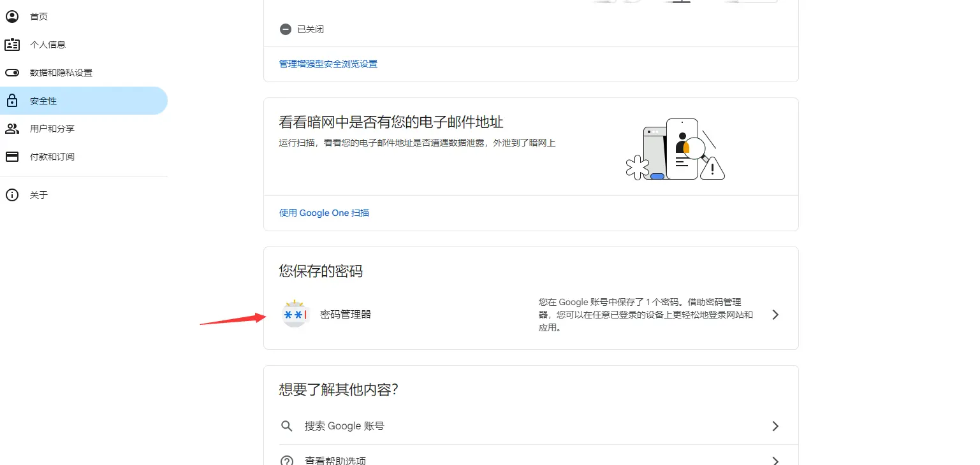The image size is (980, 465).
Task: Click the 看看暗网中是否有您的电子邮件地址 heading
Action: pyautogui.click(x=391, y=122)
